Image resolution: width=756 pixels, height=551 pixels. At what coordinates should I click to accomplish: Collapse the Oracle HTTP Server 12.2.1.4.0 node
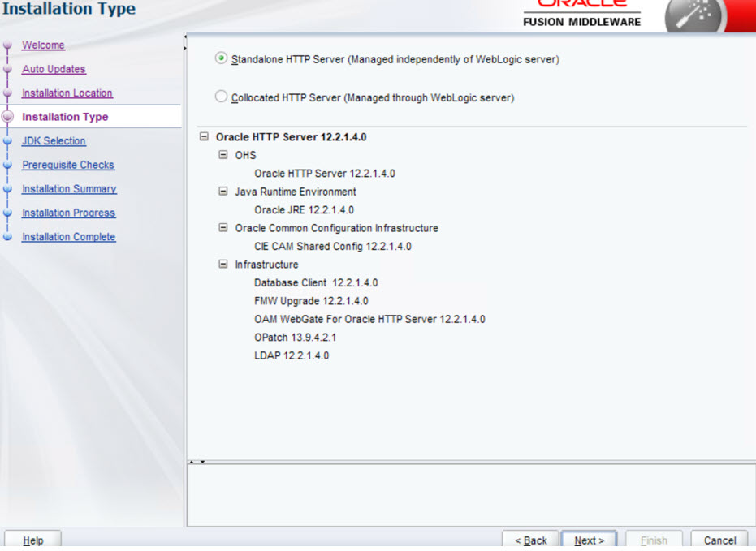click(x=203, y=136)
